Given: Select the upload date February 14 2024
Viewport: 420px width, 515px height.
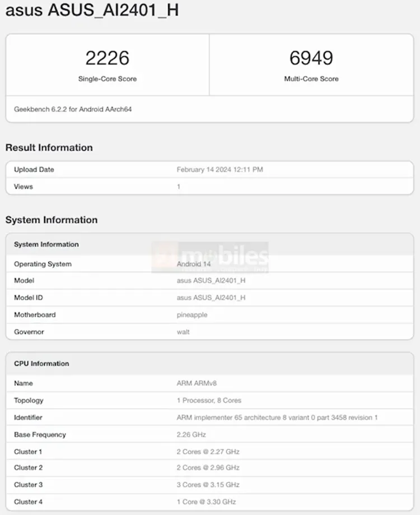Looking at the screenshot, I should pyautogui.click(x=220, y=169).
